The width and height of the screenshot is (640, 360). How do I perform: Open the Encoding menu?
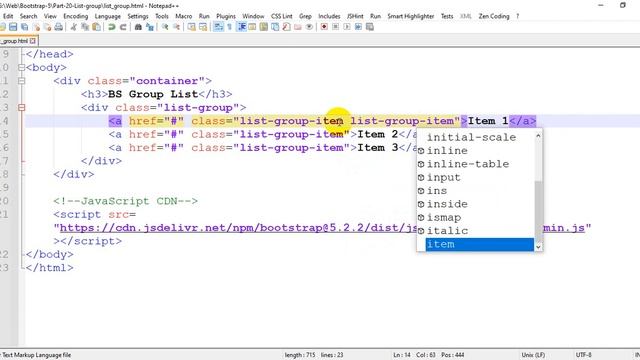76,16
